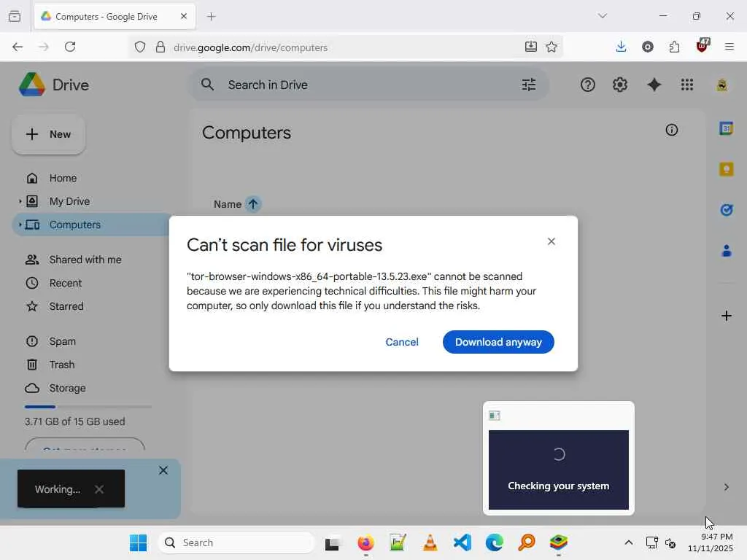The width and height of the screenshot is (747, 560).
Task: Open Contacts side panel
Action: (x=726, y=251)
